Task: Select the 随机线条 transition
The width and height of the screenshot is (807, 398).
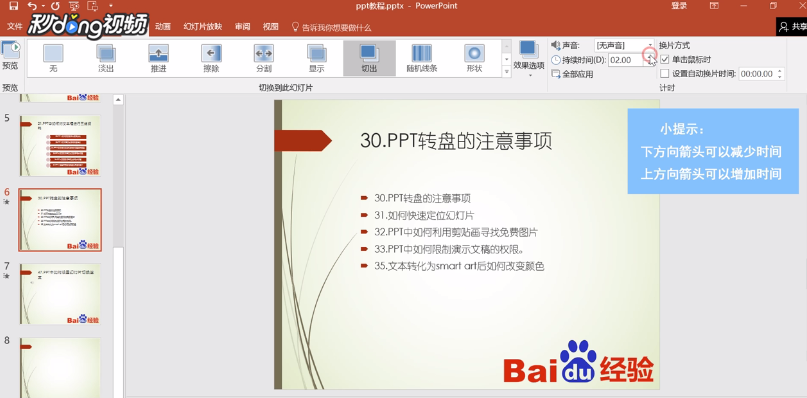Action: (422, 58)
